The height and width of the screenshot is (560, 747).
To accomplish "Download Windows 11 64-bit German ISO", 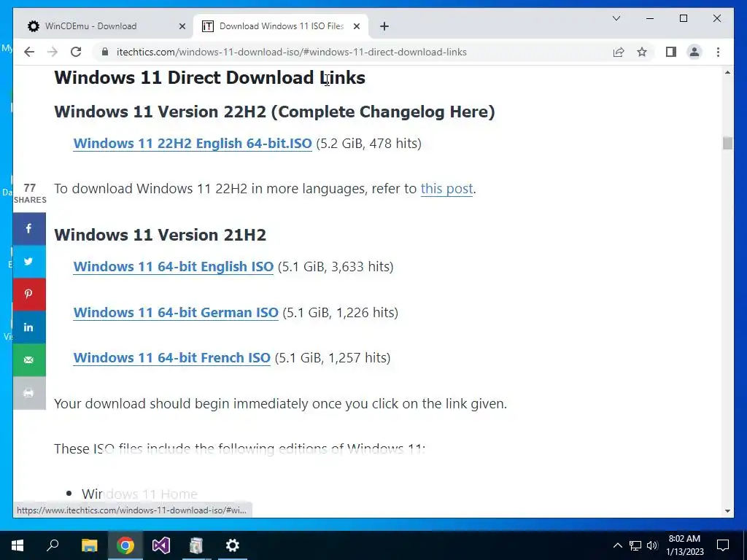I will pyautogui.click(x=176, y=312).
